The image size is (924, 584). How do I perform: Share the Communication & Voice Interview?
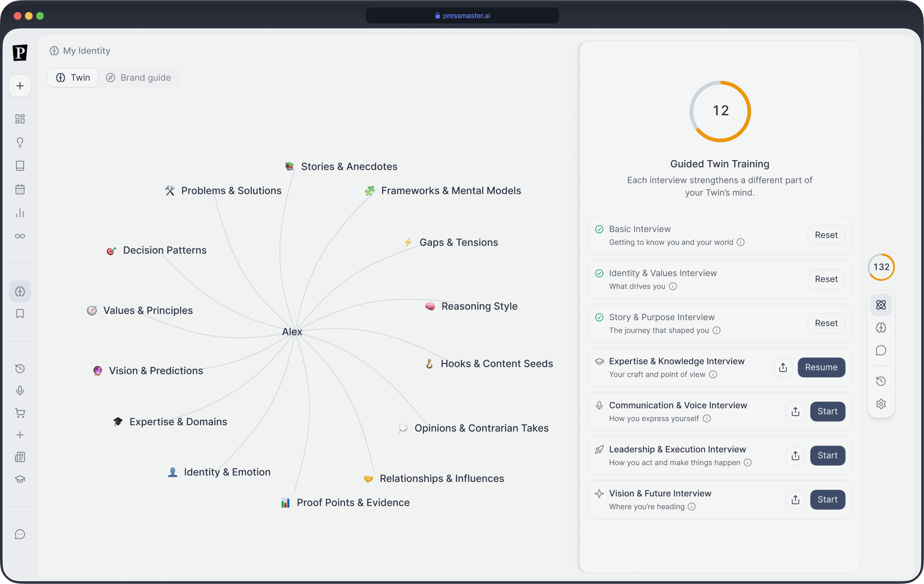coord(795,412)
